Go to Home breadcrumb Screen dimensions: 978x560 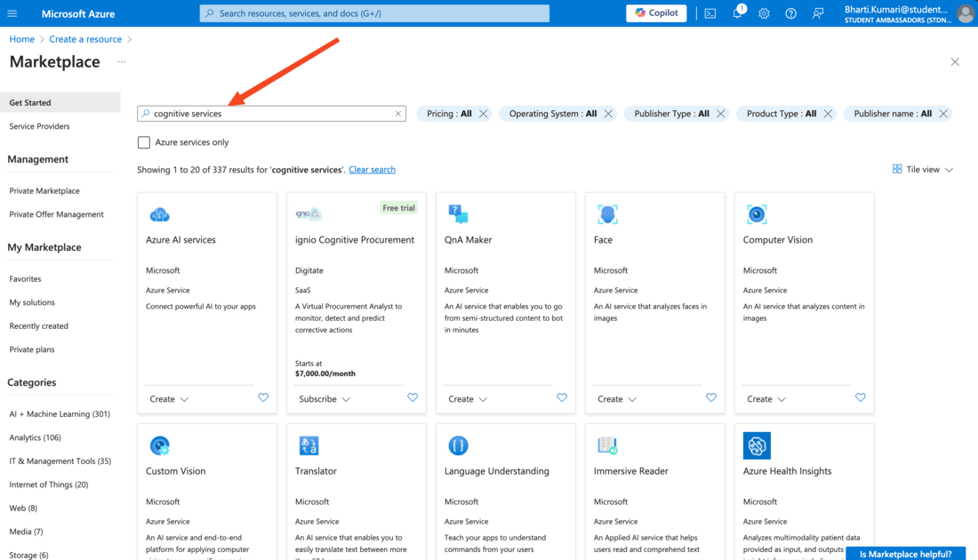tap(22, 39)
